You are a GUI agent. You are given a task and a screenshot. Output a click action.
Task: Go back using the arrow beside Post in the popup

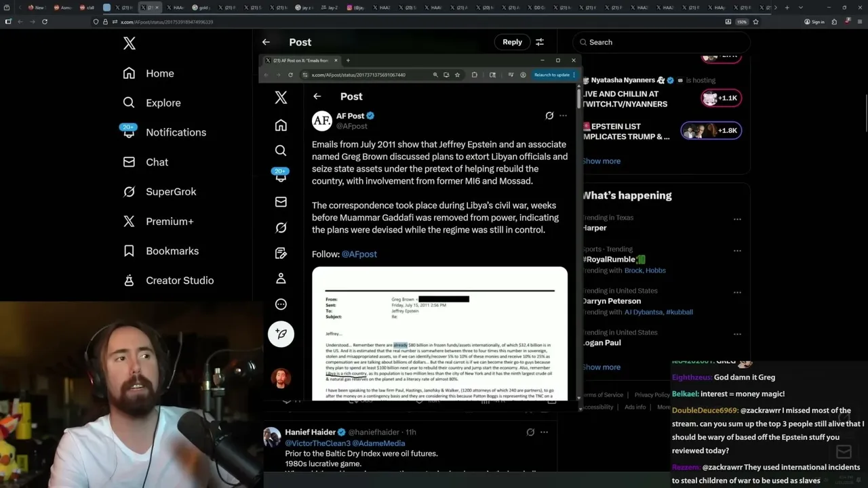(x=317, y=96)
